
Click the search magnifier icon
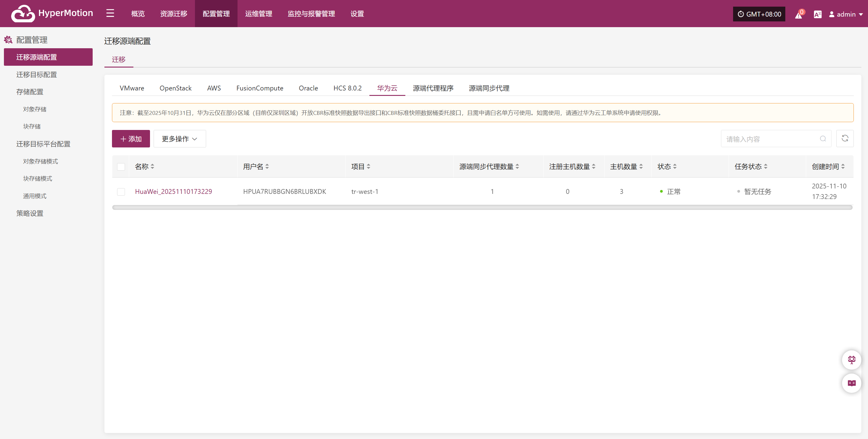click(823, 139)
